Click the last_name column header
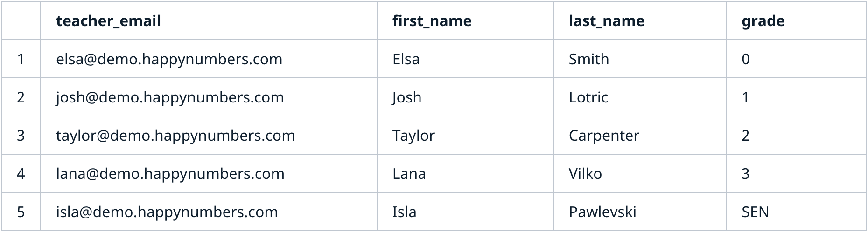This screenshot has width=868, height=232. 606,21
